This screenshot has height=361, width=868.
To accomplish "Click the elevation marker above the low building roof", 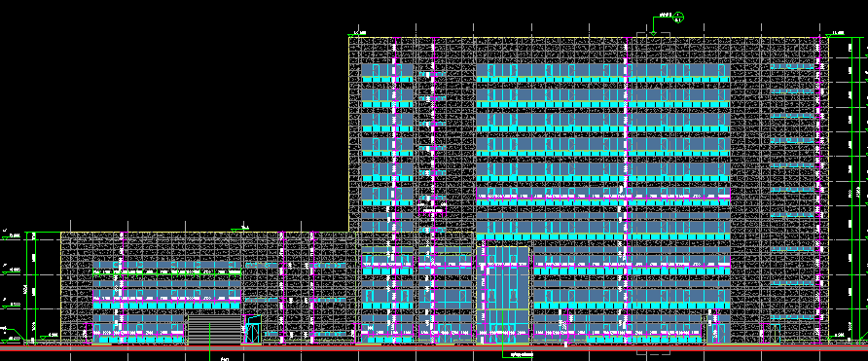I will pos(240,229).
